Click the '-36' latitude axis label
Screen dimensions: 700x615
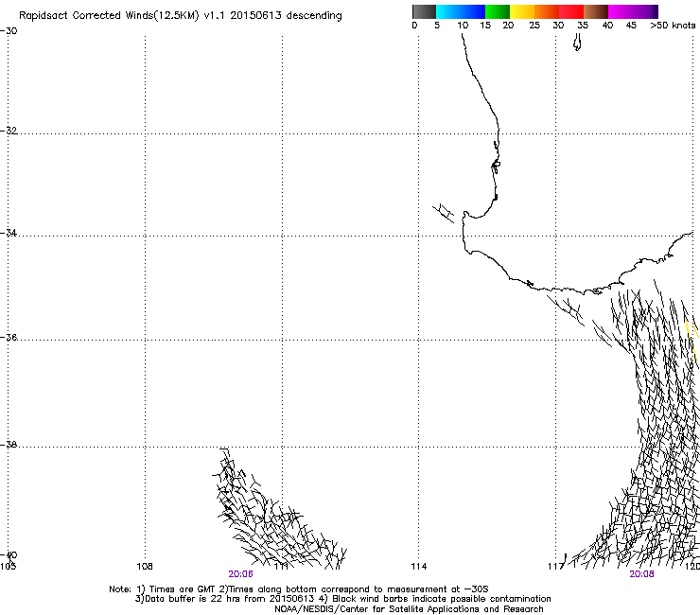coord(9,337)
